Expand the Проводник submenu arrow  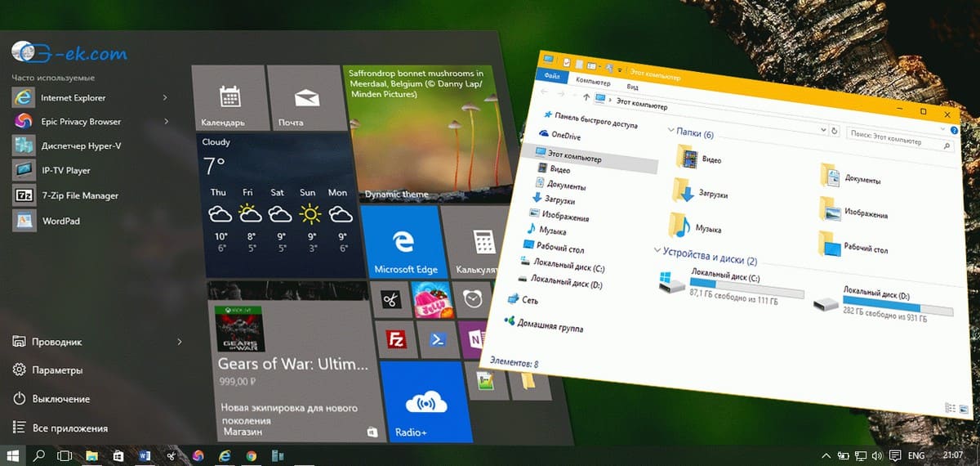[x=180, y=342]
